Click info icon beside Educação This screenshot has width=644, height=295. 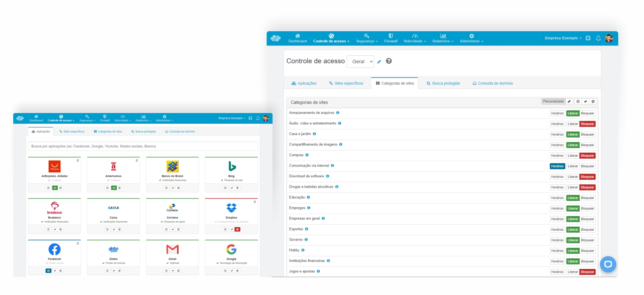[308, 197]
